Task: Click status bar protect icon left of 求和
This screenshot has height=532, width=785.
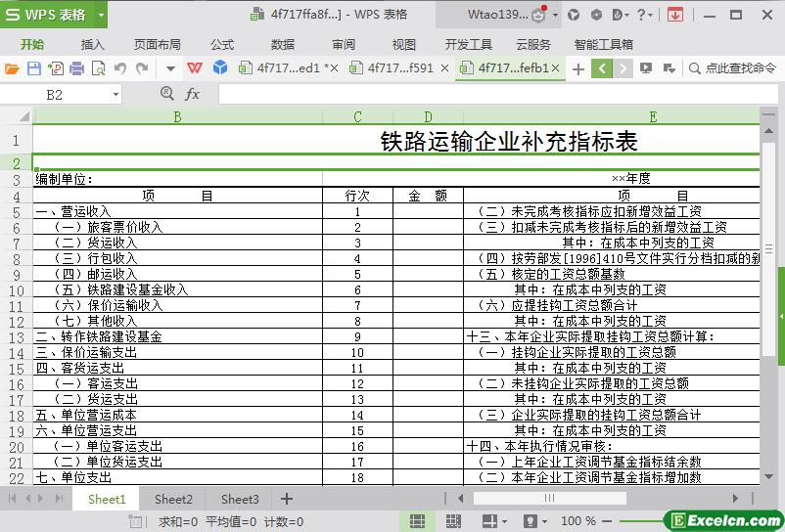Action: pos(135,521)
